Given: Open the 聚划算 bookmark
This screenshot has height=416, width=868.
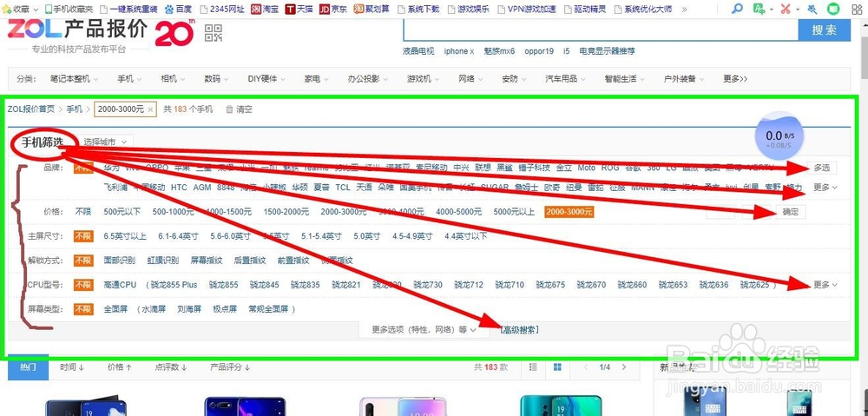Looking at the screenshot, I should click(x=372, y=9).
